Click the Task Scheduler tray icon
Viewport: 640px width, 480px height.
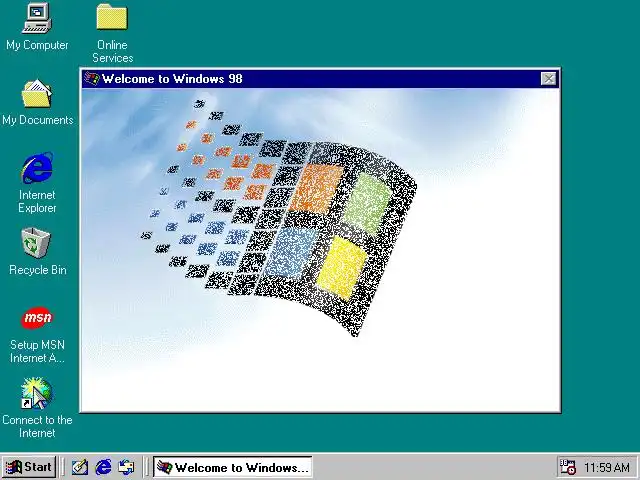pyautogui.click(x=567, y=467)
